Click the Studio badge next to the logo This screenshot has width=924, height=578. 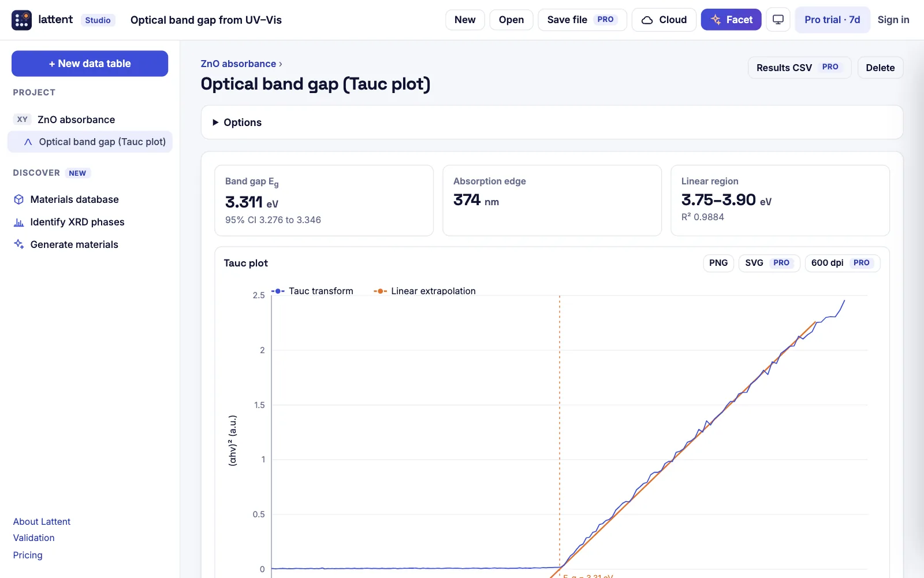point(98,20)
